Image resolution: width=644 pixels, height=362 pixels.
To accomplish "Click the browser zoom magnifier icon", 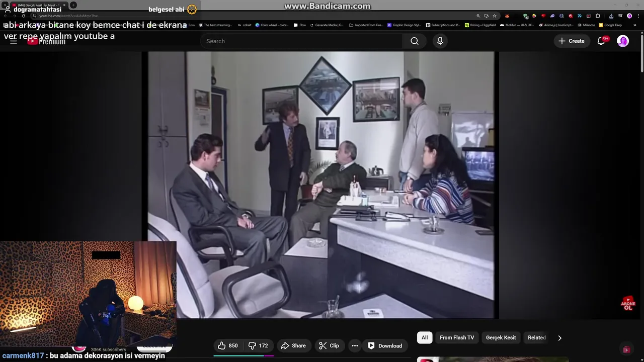I will click(478, 16).
